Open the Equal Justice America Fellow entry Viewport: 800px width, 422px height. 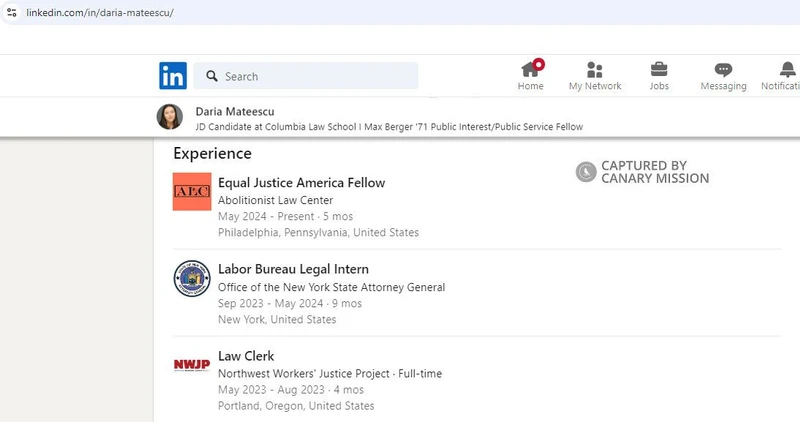pos(301,183)
